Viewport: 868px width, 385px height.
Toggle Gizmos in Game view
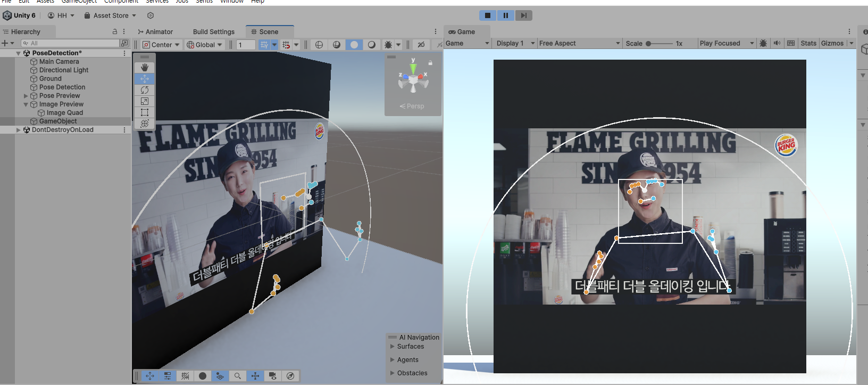pos(832,43)
